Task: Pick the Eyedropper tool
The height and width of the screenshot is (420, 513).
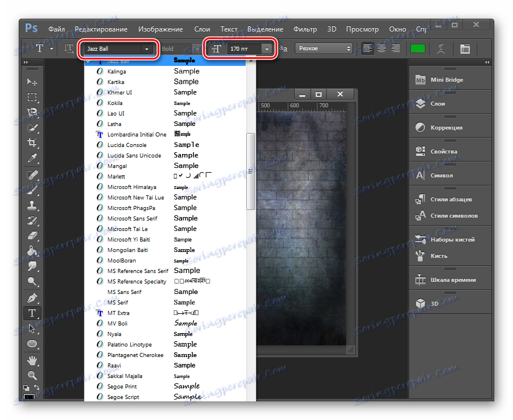Action: (x=33, y=158)
